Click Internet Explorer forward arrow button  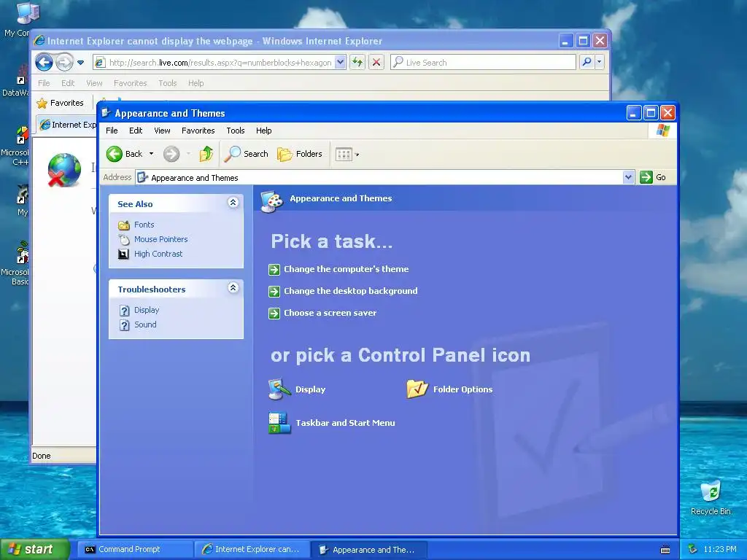coord(64,62)
